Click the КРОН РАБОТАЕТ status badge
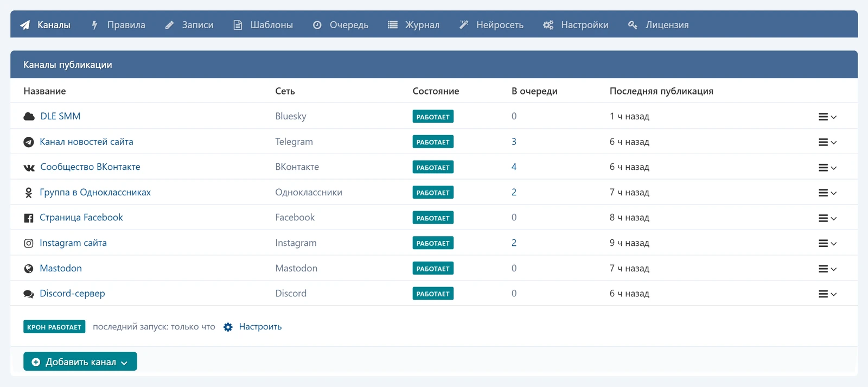 coord(54,327)
